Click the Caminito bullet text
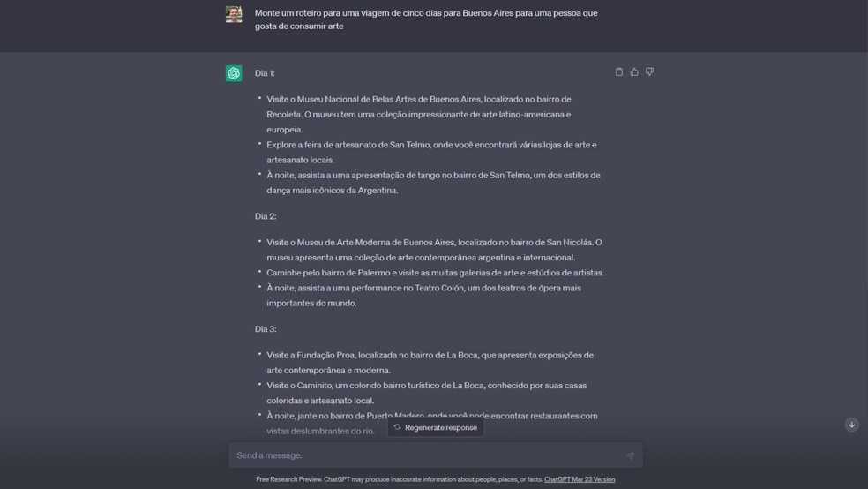 coord(426,393)
